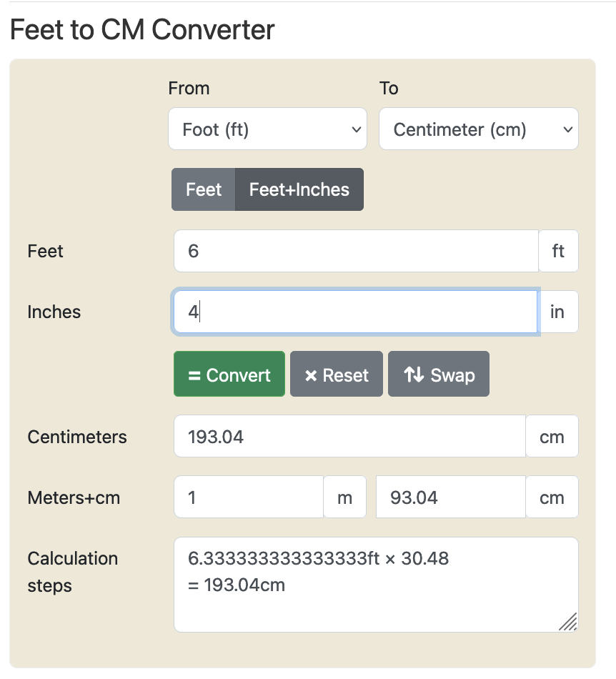Open the From unit dropdown
The height and width of the screenshot is (679, 616).
267,129
